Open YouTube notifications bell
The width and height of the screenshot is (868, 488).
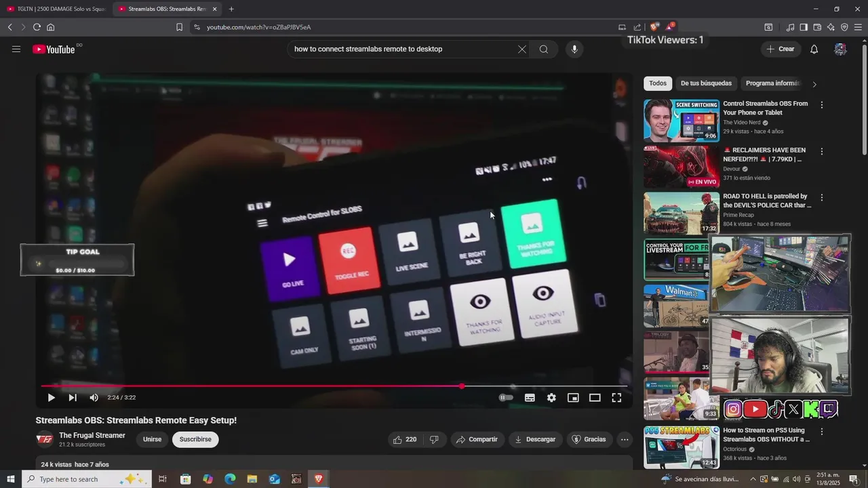pyautogui.click(x=814, y=49)
